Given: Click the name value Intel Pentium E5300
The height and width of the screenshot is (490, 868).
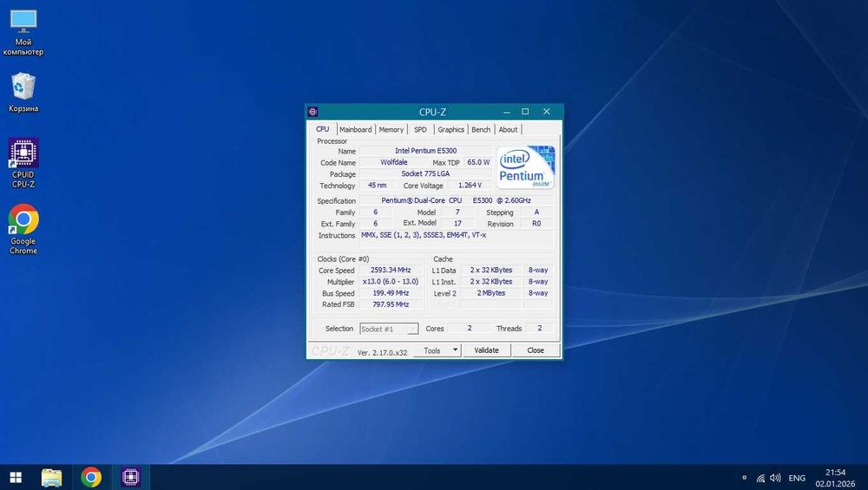Looking at the screenshot, I should pyautogui.click(x=425, y=151).
